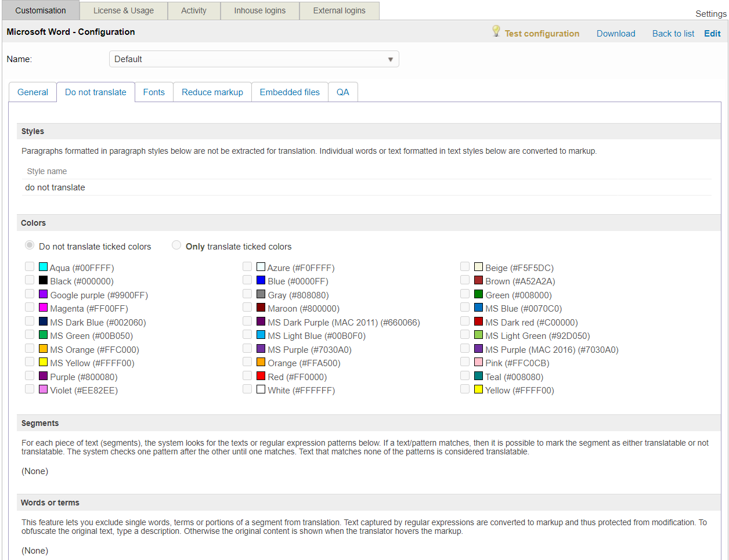Image resolution: width=729 pixels, height=560 pixels.
Task: Select the General sub-tab
Action: (33, 92)
